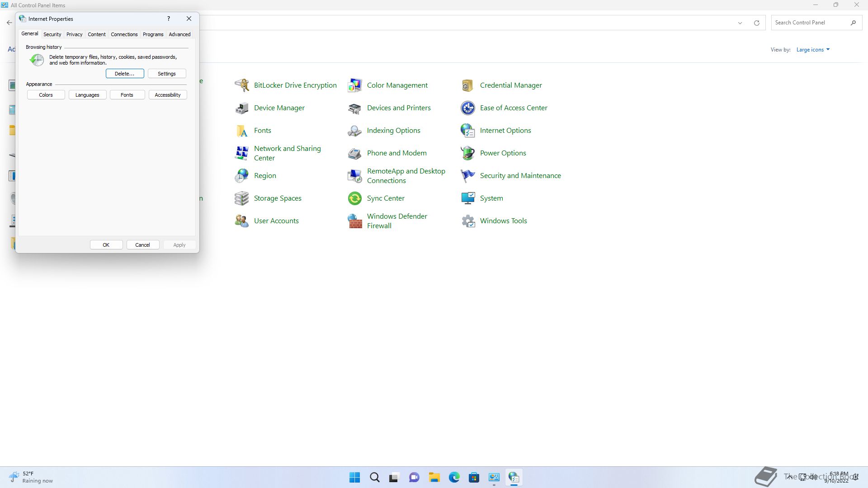Click the Windows Start button on taskbar
The width and height of the screenshot is (868, 488).
pyautogui.click(x=355, y=477)
